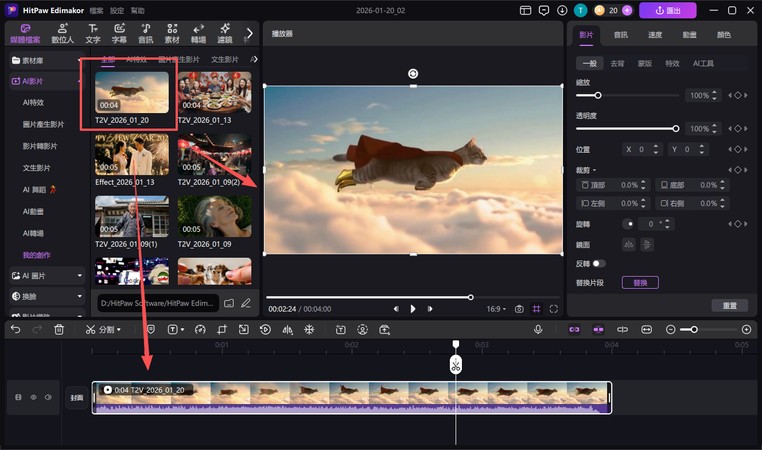Expand the 分割 split dropdown

[120, 329]
